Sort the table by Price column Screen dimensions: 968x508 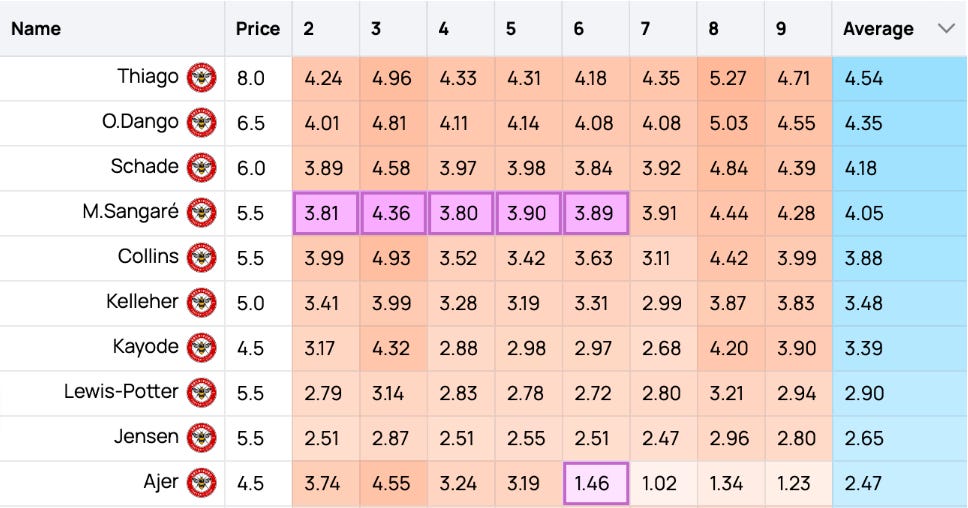click(x=257, y=28)
